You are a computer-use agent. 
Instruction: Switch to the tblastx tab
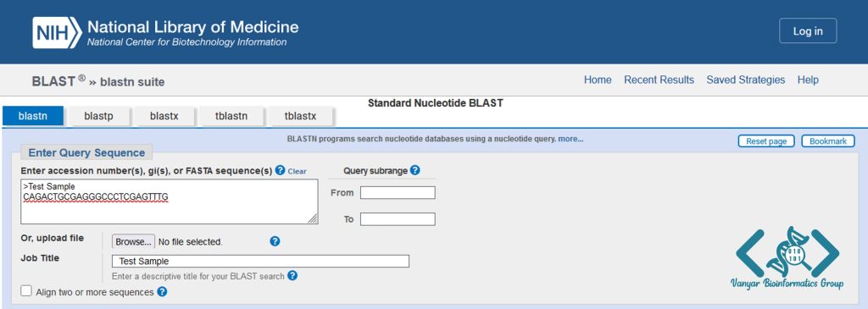[x=300, y=116]
